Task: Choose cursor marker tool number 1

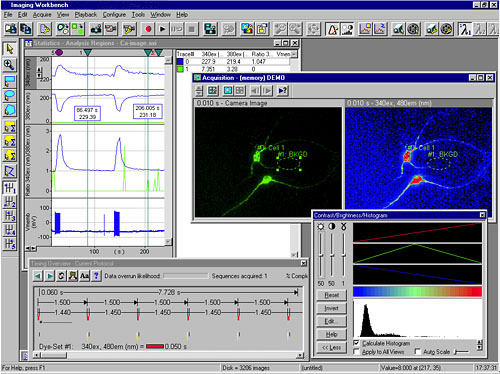Action: (10, 188)
